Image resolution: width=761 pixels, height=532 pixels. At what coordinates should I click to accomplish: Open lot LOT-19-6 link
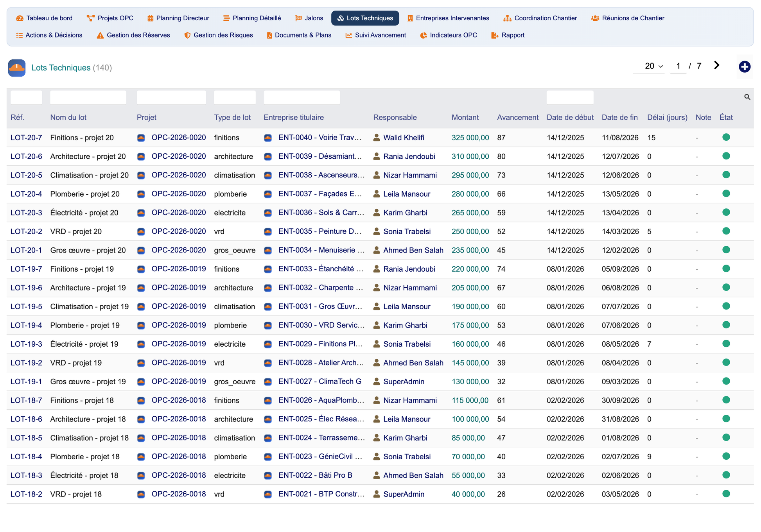(x=26, y=288)
